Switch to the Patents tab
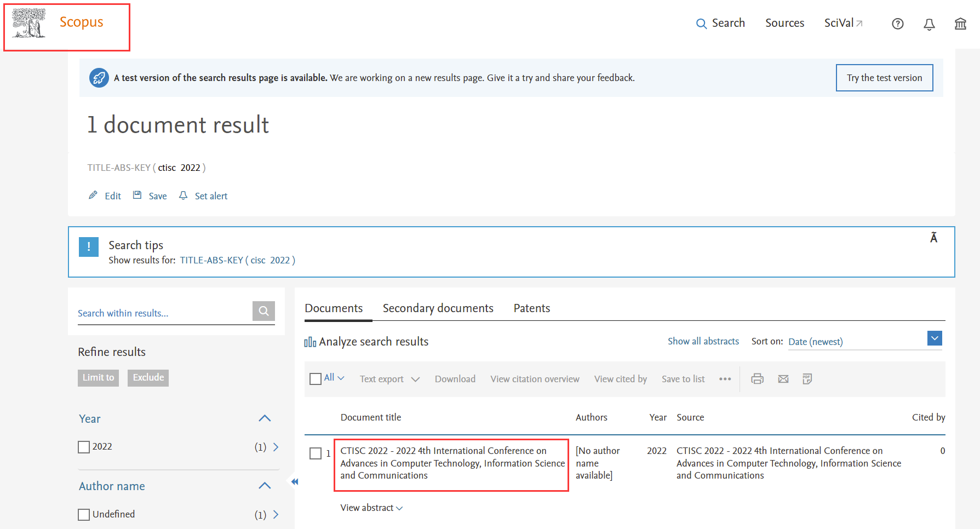Screen dimensions: 980x529 [x=532, y=308]
